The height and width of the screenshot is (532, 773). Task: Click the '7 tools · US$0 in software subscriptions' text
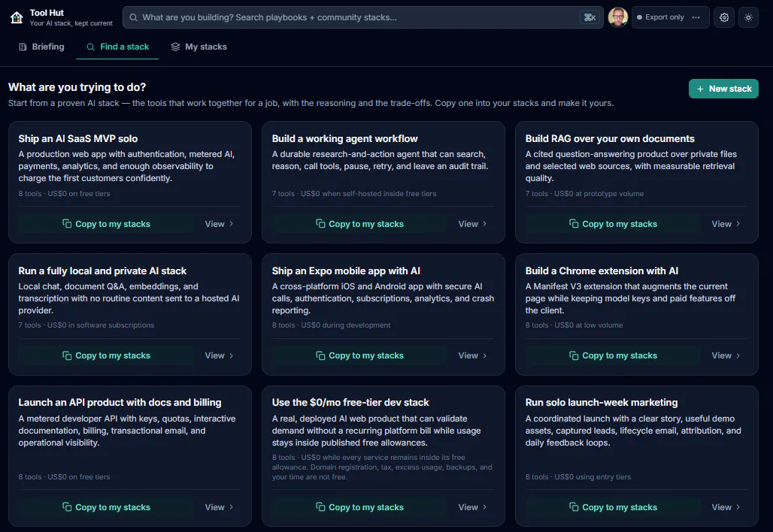[x=86, y=325]
